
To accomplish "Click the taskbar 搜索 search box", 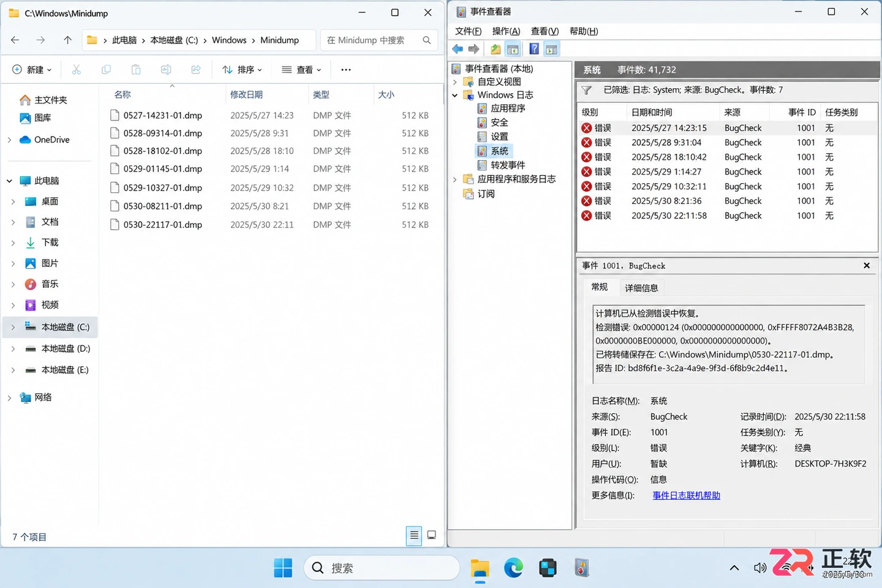I will coord(382,568).
